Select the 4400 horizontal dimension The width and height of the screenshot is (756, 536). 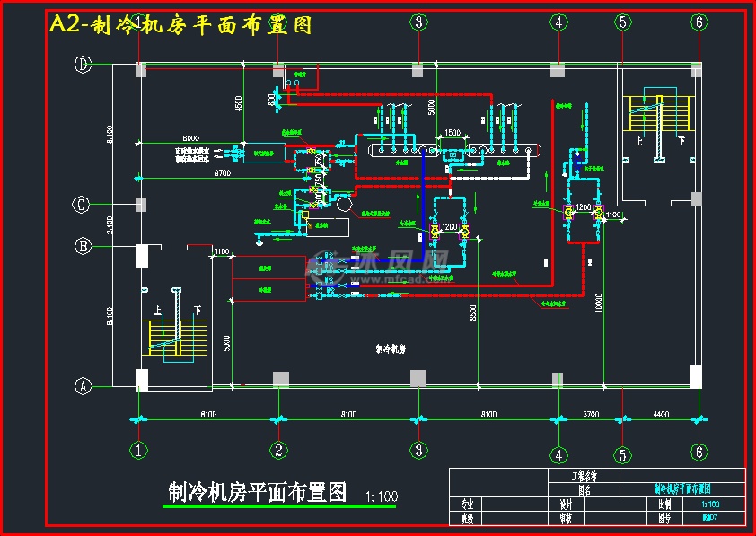[x=661, y=414]
